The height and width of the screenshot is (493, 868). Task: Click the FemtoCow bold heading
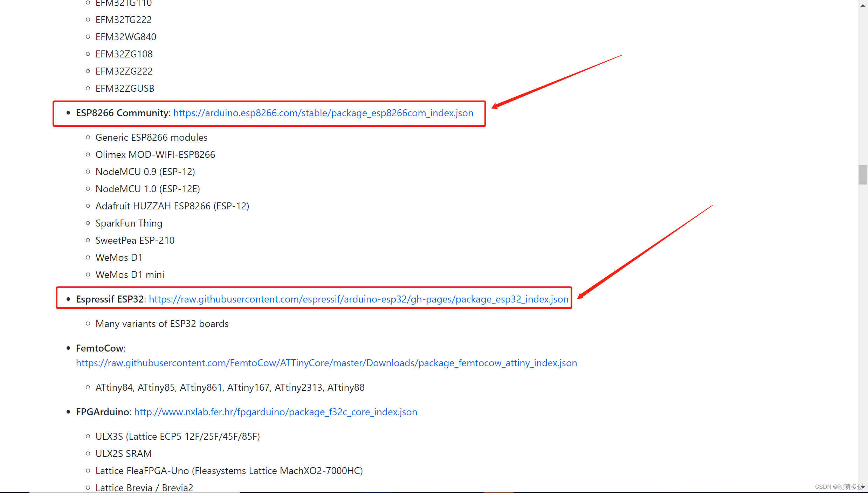click(x=100, y=348)
